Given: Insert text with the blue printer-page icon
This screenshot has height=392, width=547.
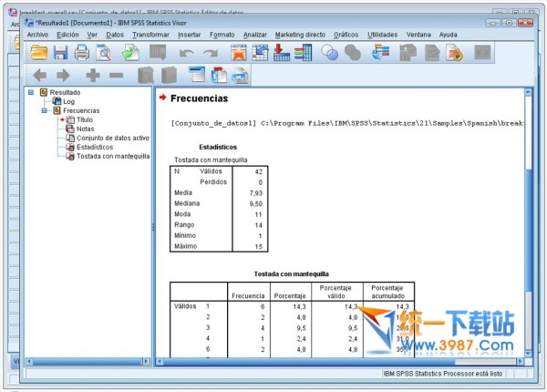Looking at the screenshot, I should pos(240,75).
